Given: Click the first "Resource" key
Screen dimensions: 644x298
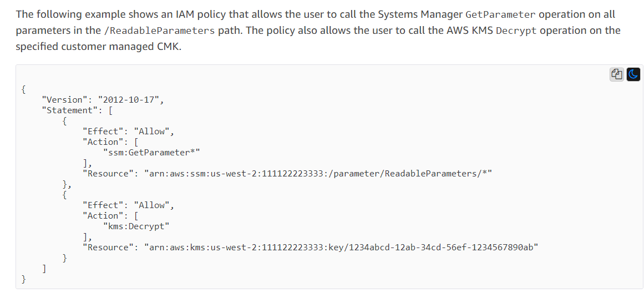Looking at the screenshot, I should coord(108,174).
